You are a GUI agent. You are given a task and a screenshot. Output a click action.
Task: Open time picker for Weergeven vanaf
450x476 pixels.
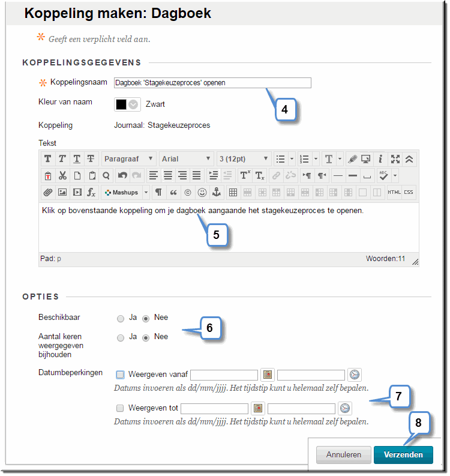[x=355, y=376]
